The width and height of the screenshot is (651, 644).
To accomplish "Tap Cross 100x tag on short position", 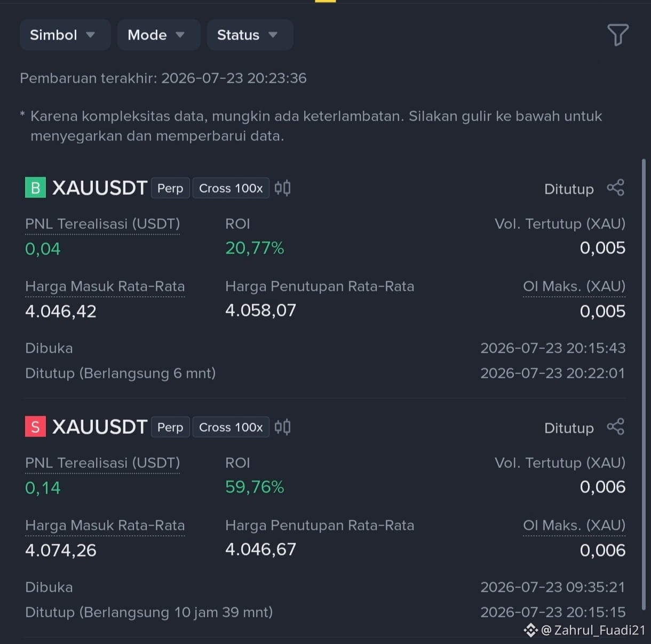I will click(231, 427).
